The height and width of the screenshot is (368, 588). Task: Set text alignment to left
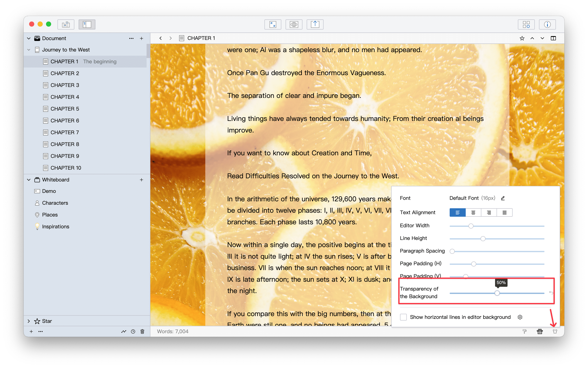(x=457, y=212)
